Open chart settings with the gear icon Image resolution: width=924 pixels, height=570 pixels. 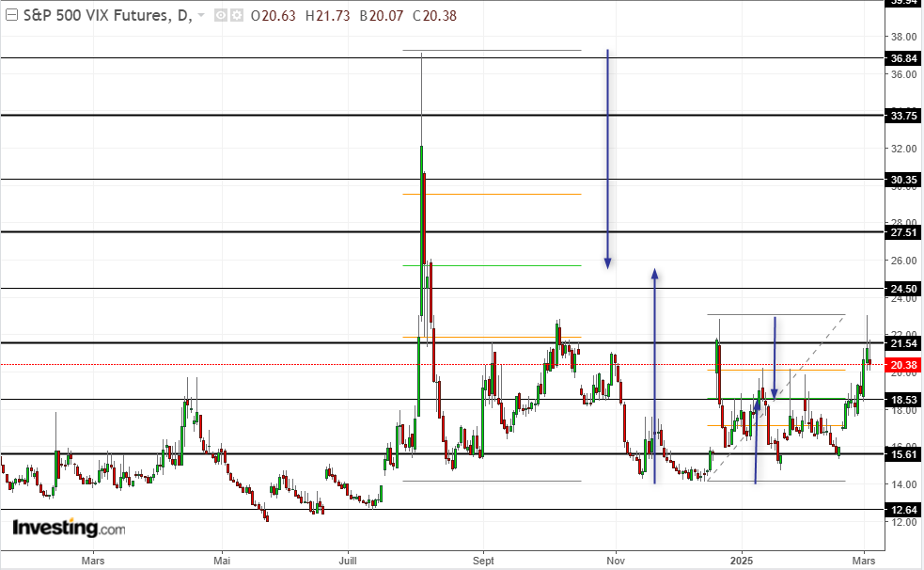pyautogui.click(x=237, y=15)
